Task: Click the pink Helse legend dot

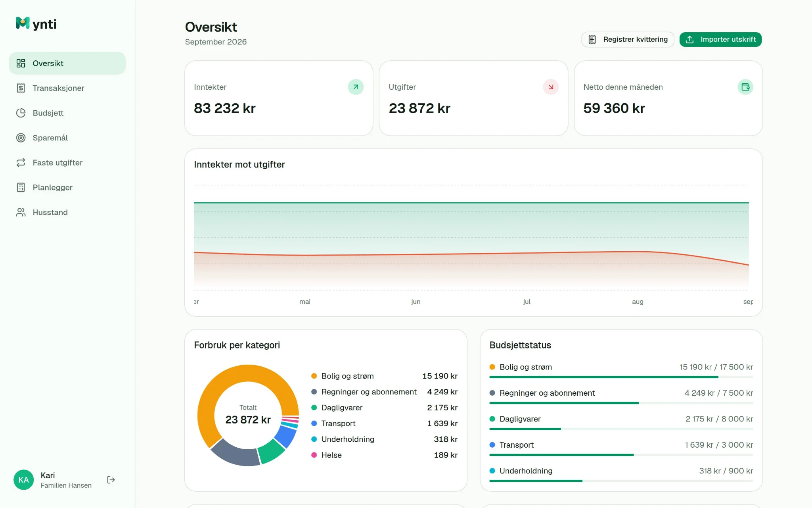Action: pyautogui.click(x=314, y=455)
